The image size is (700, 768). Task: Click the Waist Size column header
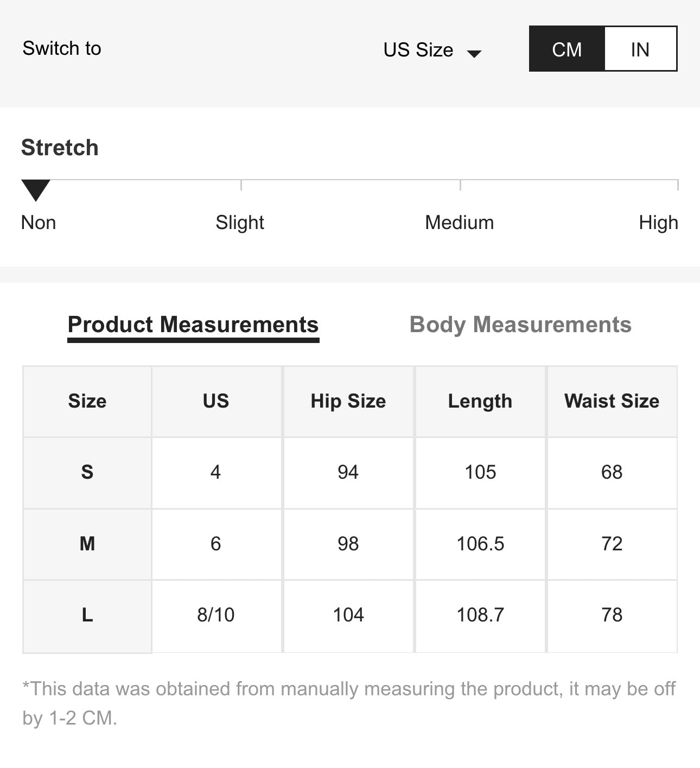[x=612, y=401]
